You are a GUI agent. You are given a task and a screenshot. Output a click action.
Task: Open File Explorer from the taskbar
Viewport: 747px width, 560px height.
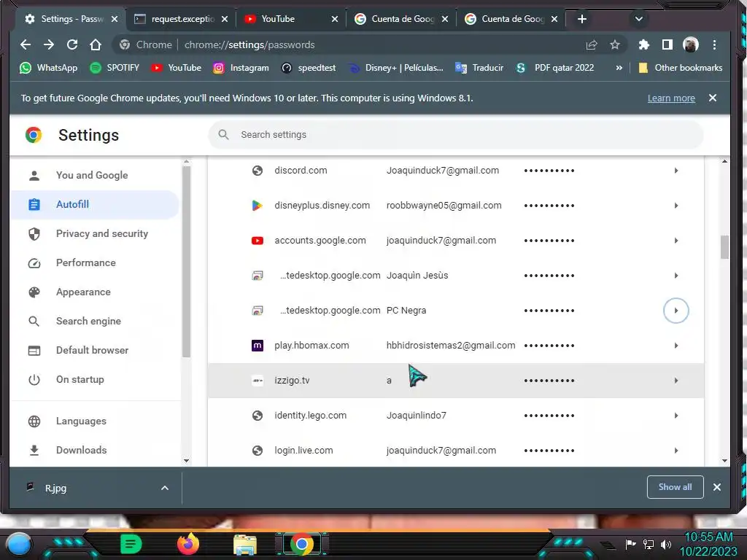[x=245, y=545]
